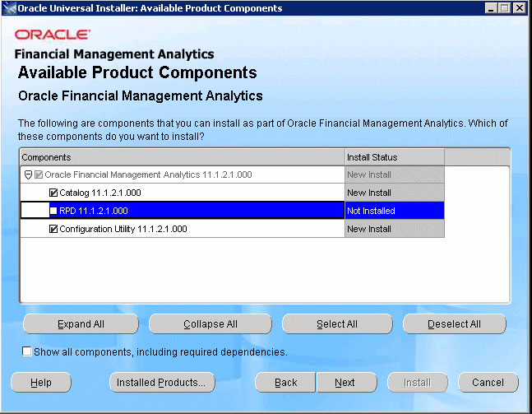Click the disabled Install button
Screen dimensions: 532x414
pyautogui.click(x=418, y=383)
